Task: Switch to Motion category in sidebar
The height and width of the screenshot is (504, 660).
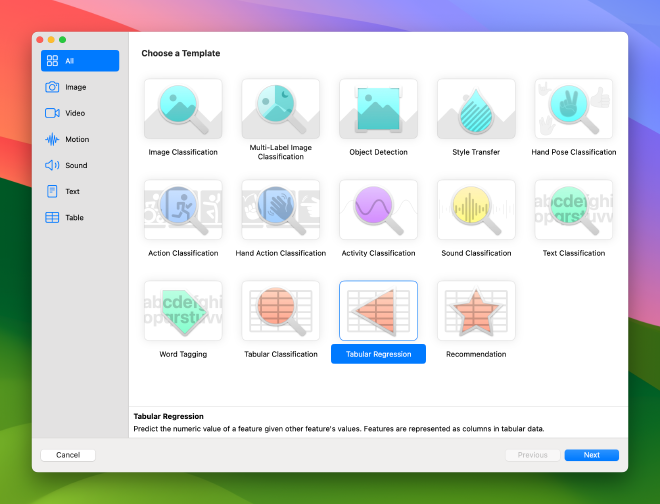Action: coord(79,139)
